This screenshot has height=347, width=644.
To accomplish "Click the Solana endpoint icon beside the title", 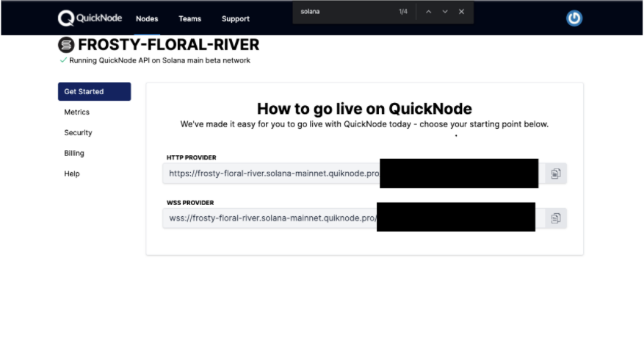I will click(x=66, y=45).
